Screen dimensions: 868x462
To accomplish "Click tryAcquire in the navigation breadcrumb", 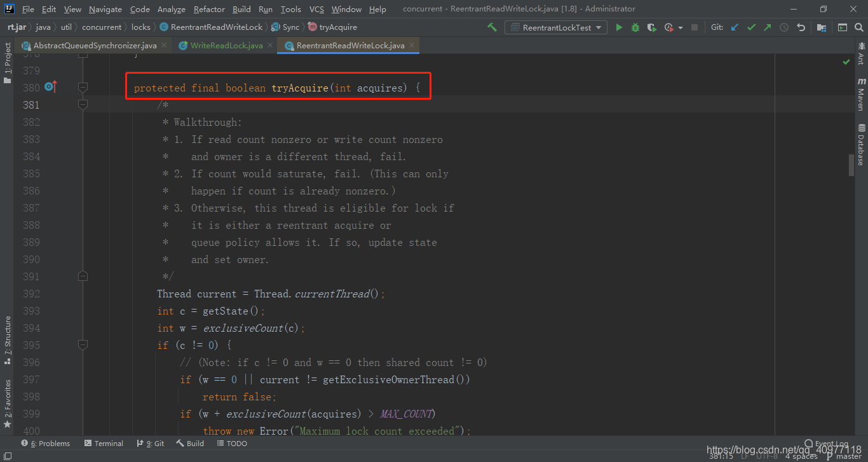I will [332, 27].
